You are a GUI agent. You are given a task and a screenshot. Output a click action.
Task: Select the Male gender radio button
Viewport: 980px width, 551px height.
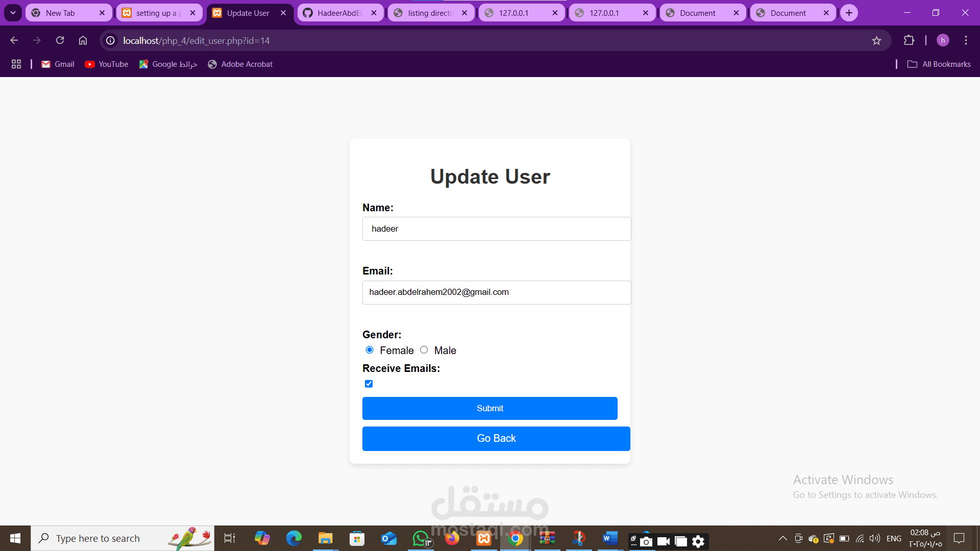point(424,350)
